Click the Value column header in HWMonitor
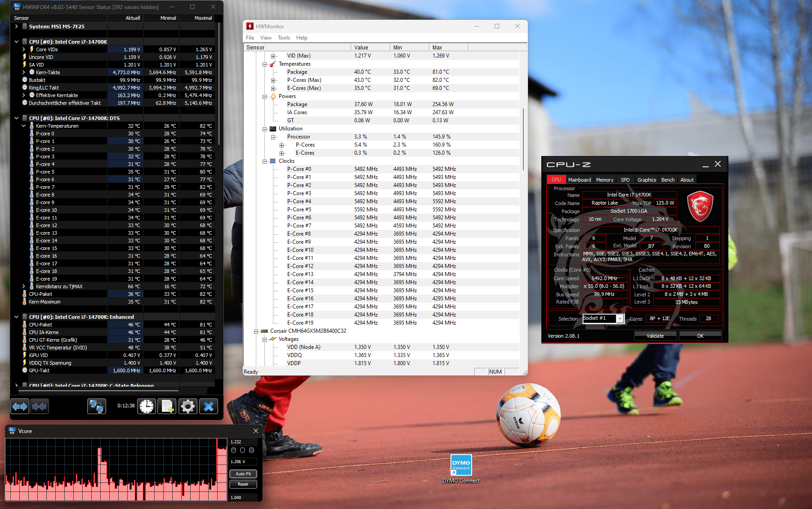The width and height of the screenshot is (812, 509). tap(370, 47)
